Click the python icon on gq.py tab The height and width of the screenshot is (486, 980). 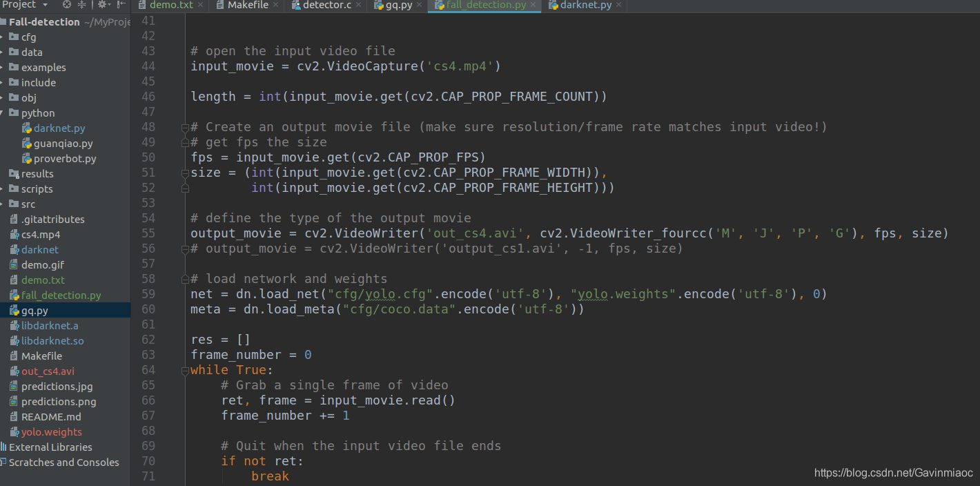click(x=379, y=5)
